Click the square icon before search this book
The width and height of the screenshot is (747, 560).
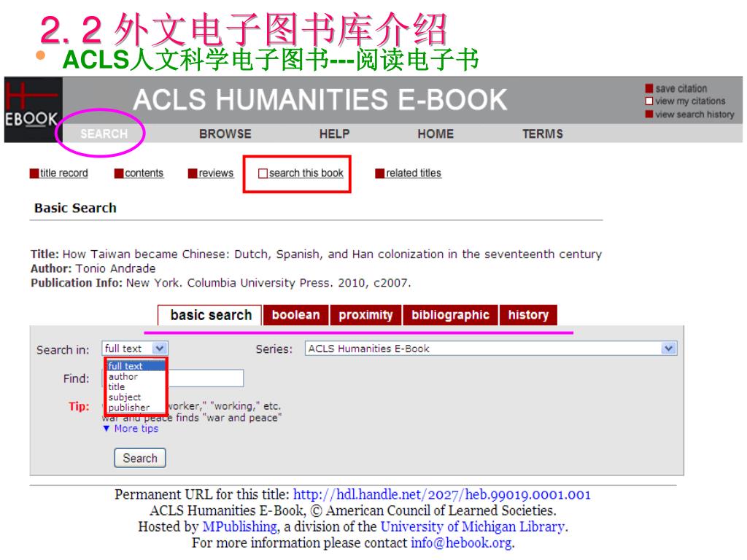[x=263, y=174]
